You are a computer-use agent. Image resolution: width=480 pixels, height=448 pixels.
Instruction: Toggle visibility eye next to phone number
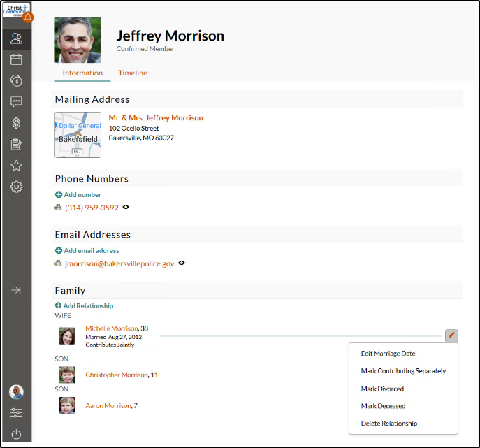(x=126, y=208)
